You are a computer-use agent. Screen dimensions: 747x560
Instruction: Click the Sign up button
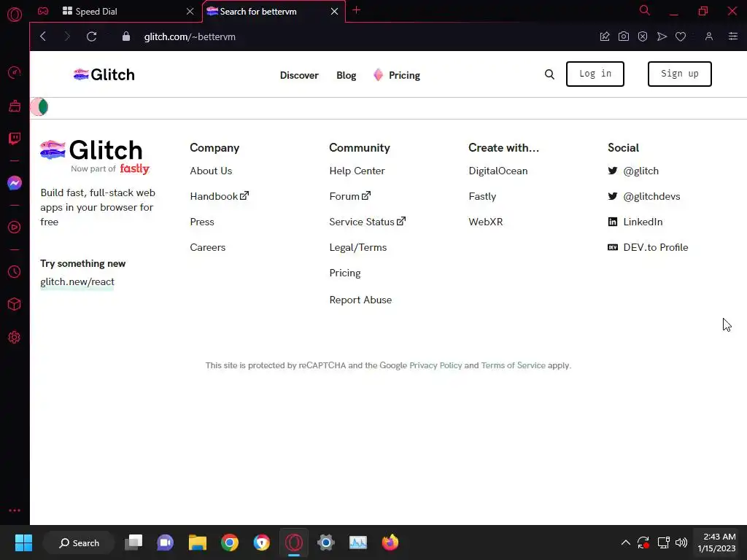pyautogui.click(x=679, y=74)
